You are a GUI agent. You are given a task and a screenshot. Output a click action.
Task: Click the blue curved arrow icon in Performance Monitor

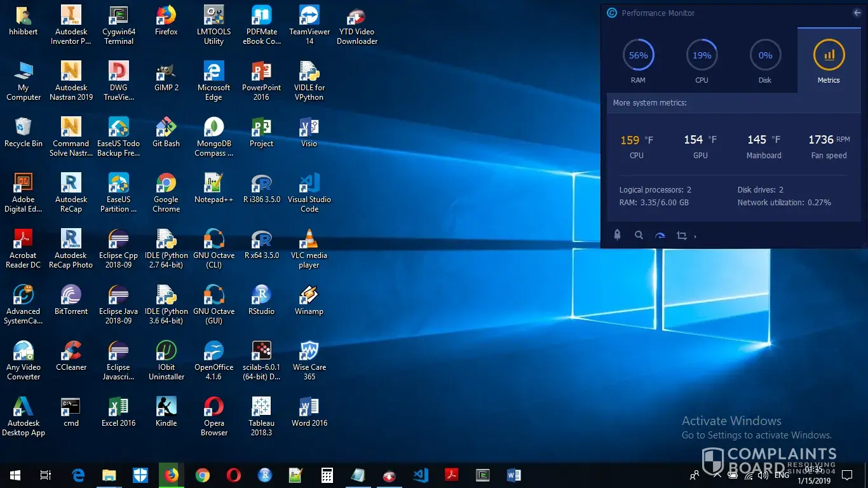tap(660, 236)
